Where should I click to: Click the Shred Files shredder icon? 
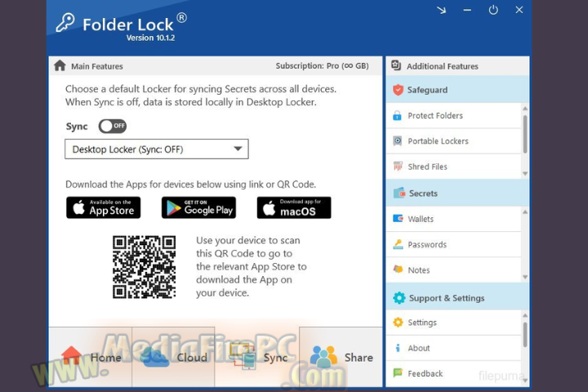point(398,166)
